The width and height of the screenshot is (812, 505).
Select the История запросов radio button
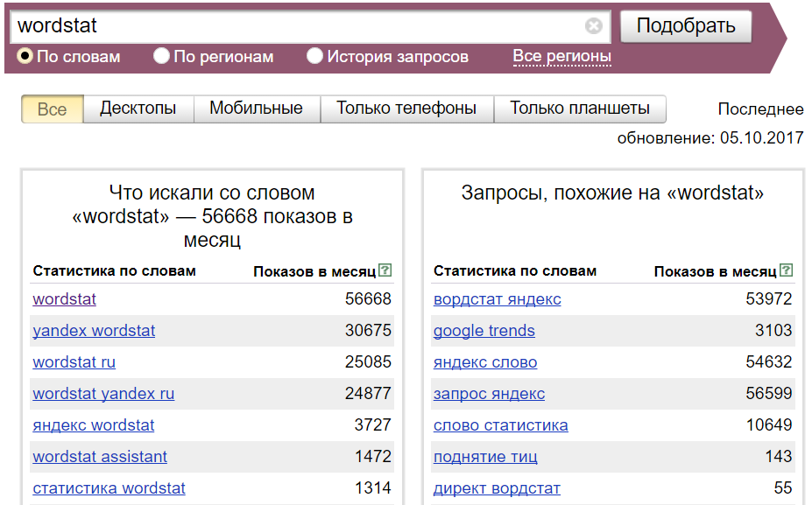[x=314, y=56]
